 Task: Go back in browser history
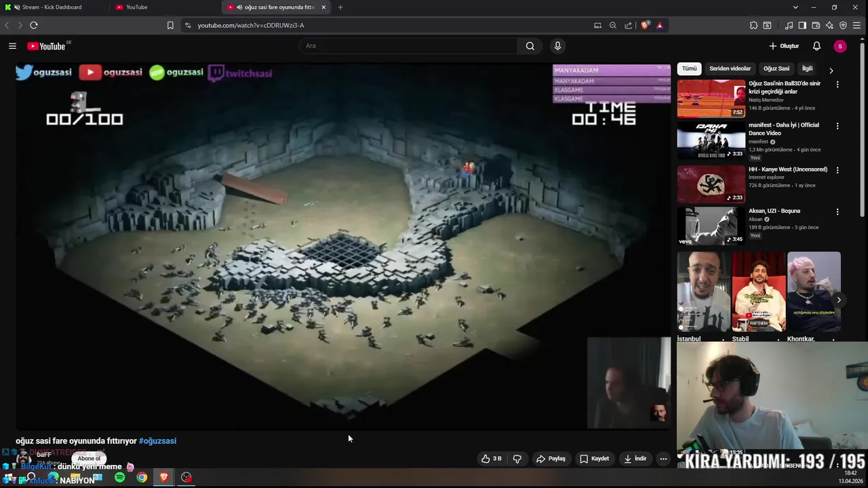7,25
